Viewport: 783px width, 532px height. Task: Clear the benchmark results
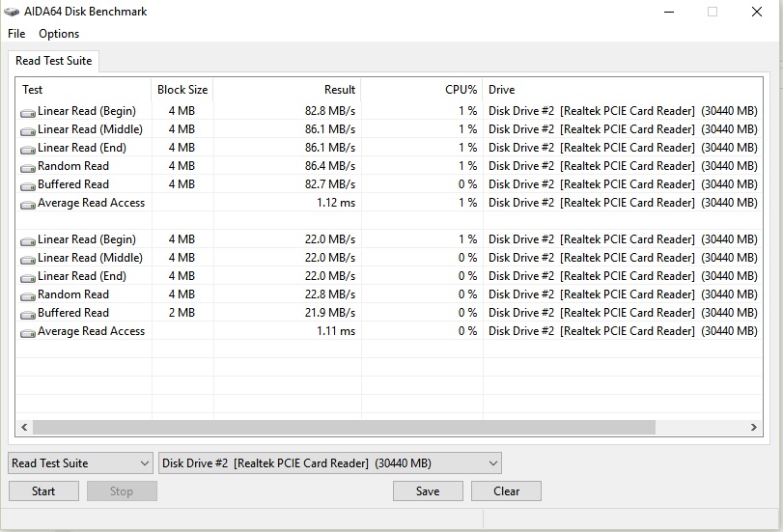[x=506, y=491]
